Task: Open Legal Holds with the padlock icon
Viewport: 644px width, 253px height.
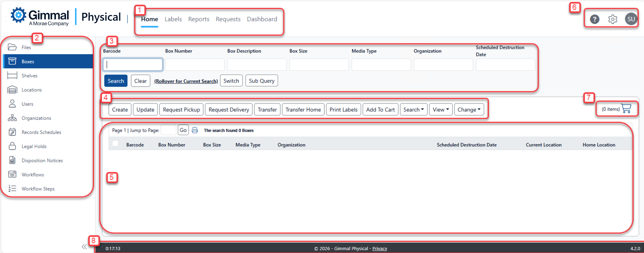Action: click(x=12, y=146)
